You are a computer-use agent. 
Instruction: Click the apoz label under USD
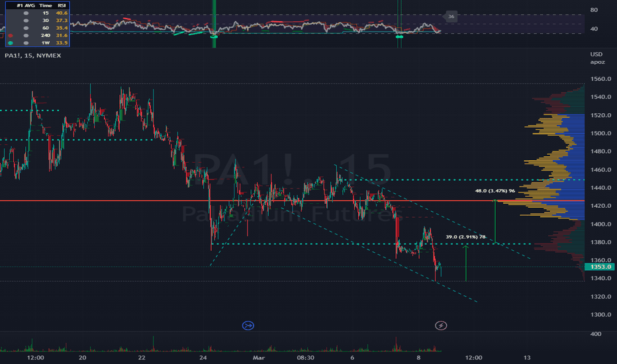click(x=597, y=62)
